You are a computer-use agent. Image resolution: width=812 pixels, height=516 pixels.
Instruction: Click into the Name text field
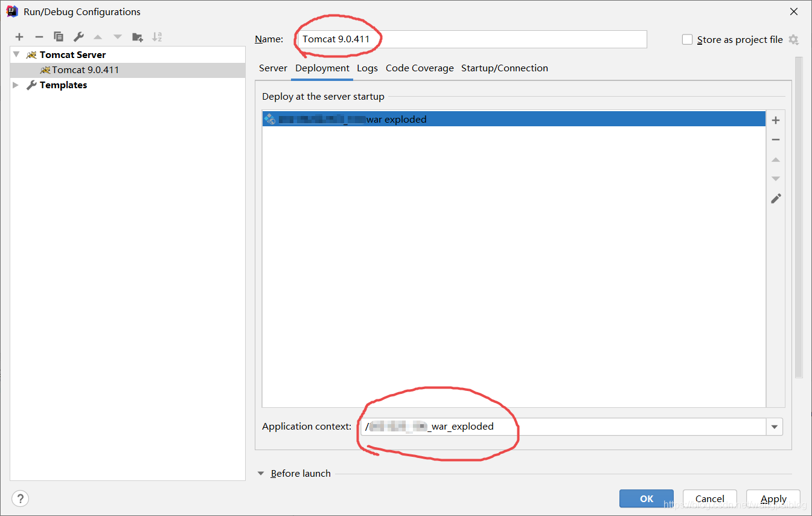(472, 39)
